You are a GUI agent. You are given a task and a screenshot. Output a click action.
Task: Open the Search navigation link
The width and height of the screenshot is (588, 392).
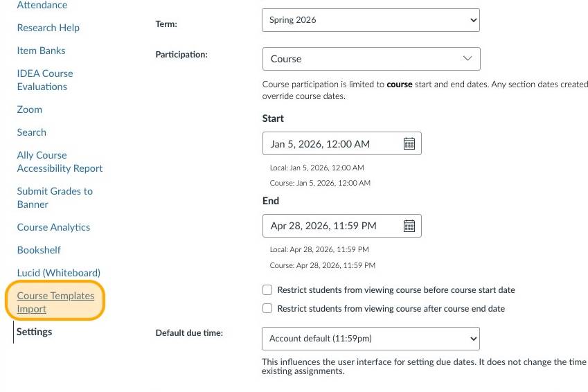(31, 132)
